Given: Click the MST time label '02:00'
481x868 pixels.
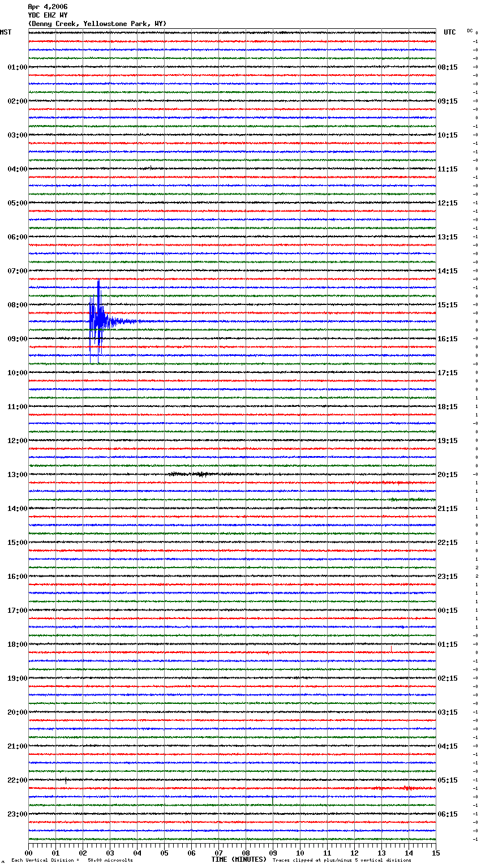Looking at the screenshot, I should coord(18,101).
